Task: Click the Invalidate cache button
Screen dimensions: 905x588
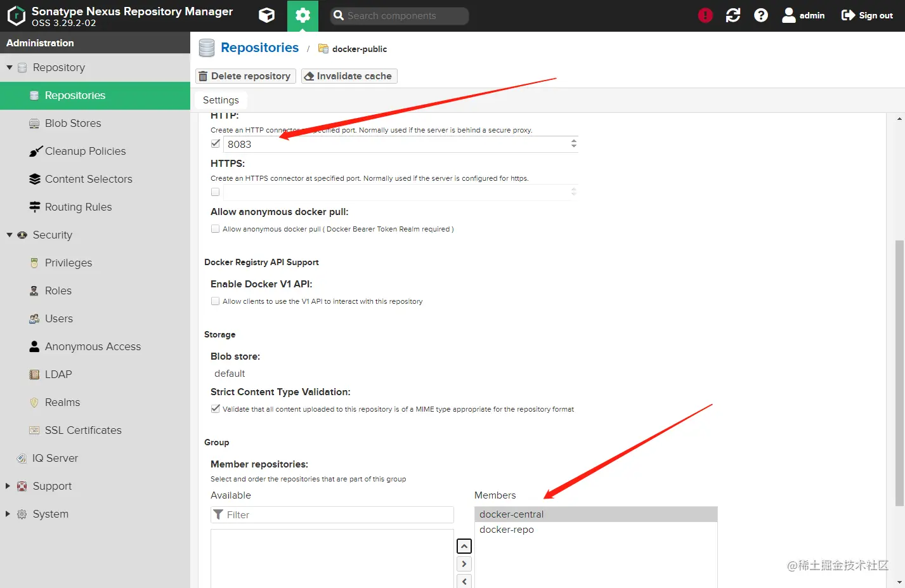Action: pyautogui.click(x=349, y=76)
